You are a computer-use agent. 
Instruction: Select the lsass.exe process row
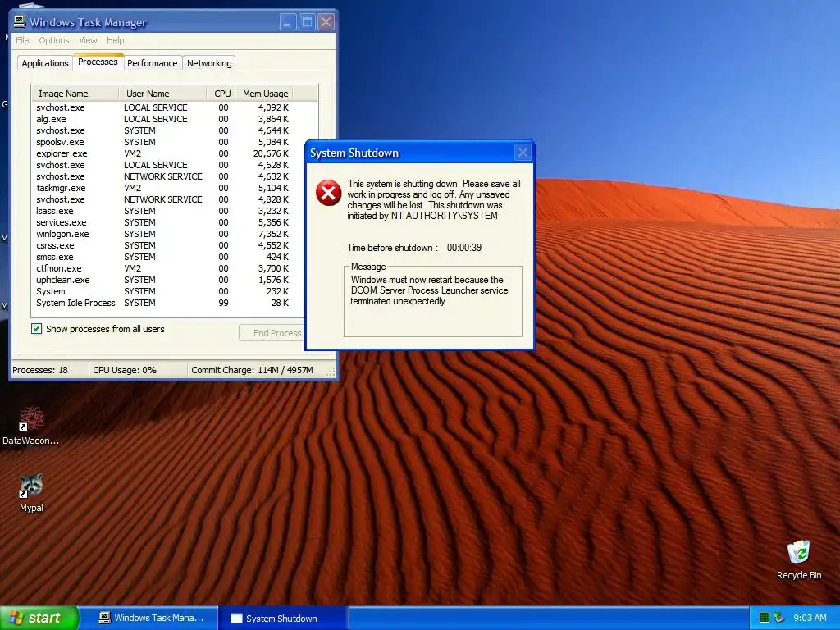tap(163, 211)
